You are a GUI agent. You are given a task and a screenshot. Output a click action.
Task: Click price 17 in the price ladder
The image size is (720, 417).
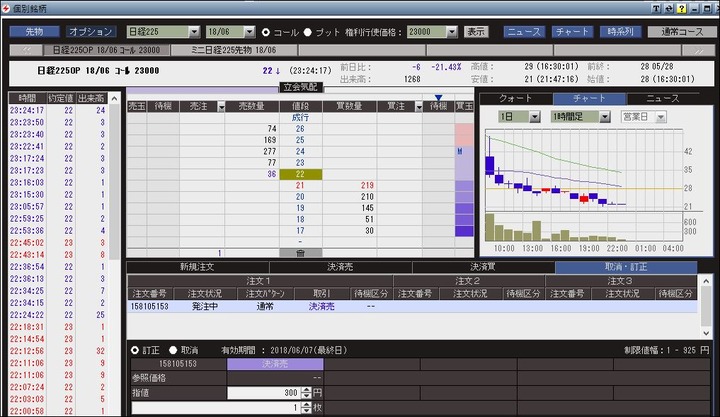[300, 231]
